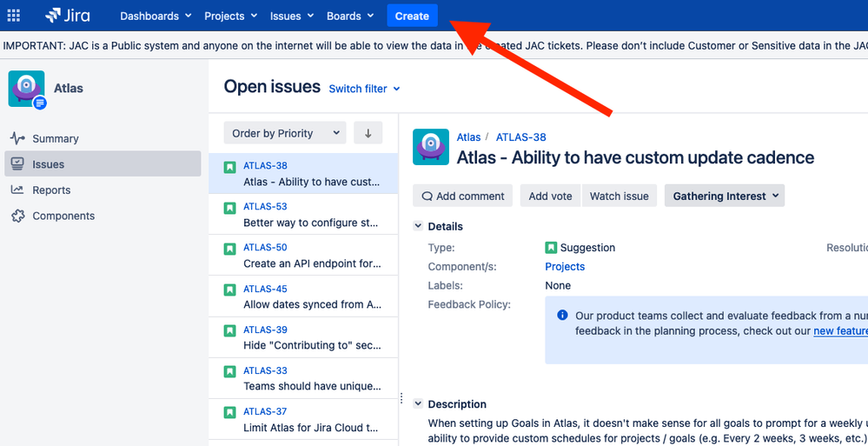
Task: Open the 'new feature' policy link
Action: [840, 330]
